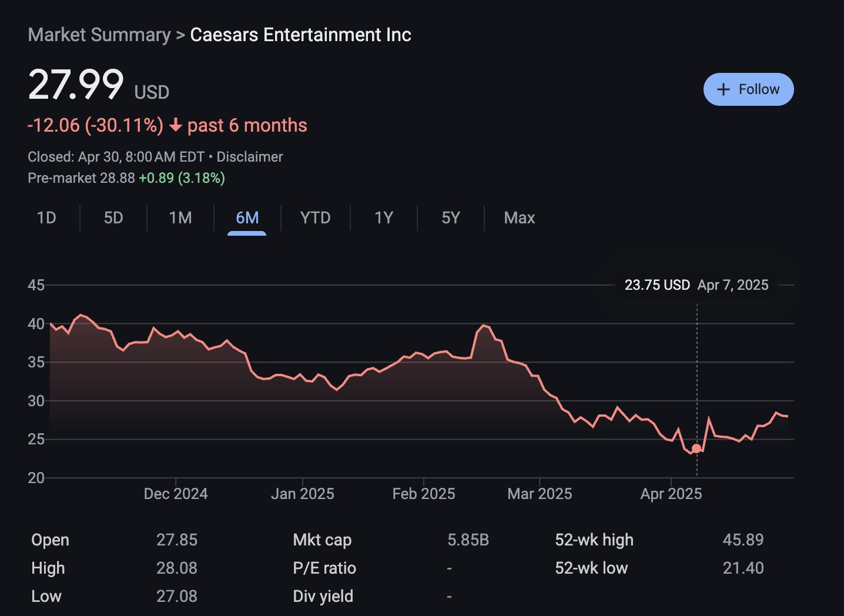
Task: Click the Feb 2025 axis label
Action: [x=424, y=494]
